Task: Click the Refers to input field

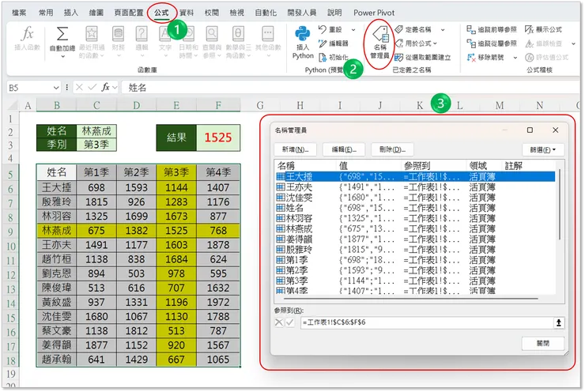Action: pos(427,322)
